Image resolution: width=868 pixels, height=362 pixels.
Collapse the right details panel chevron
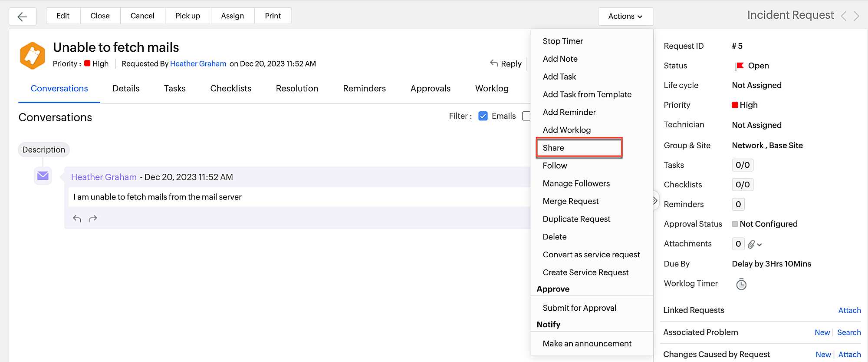(x=655, y=201)
